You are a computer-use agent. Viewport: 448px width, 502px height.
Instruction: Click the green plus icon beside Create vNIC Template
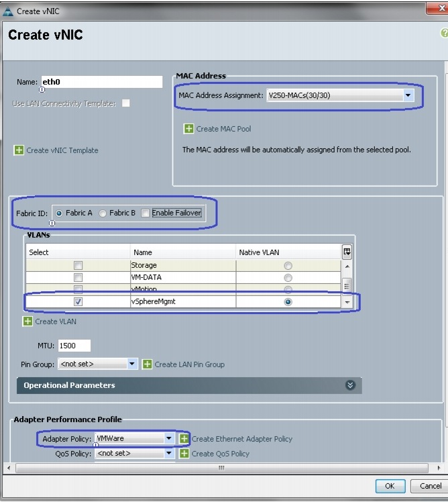tap(19, 150)
